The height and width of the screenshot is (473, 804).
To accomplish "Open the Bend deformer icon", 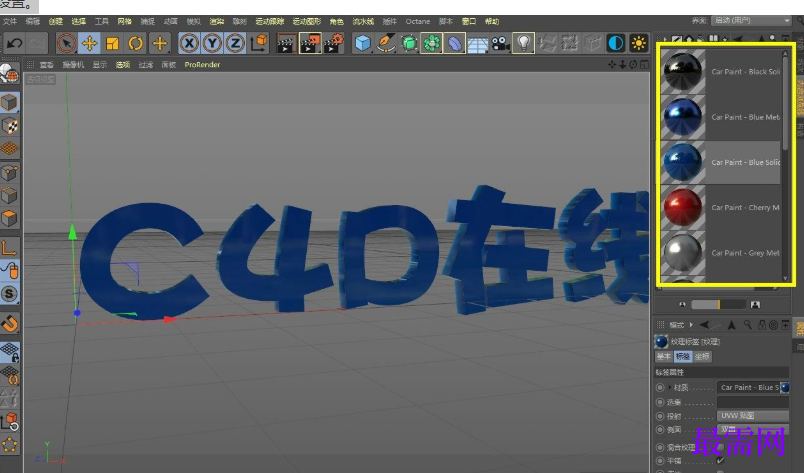I will [x=455, y=43].
